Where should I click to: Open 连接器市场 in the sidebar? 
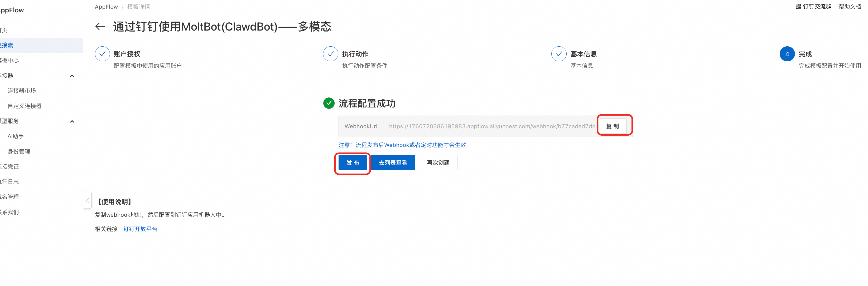pyautogui.click(x=22, y=91)
